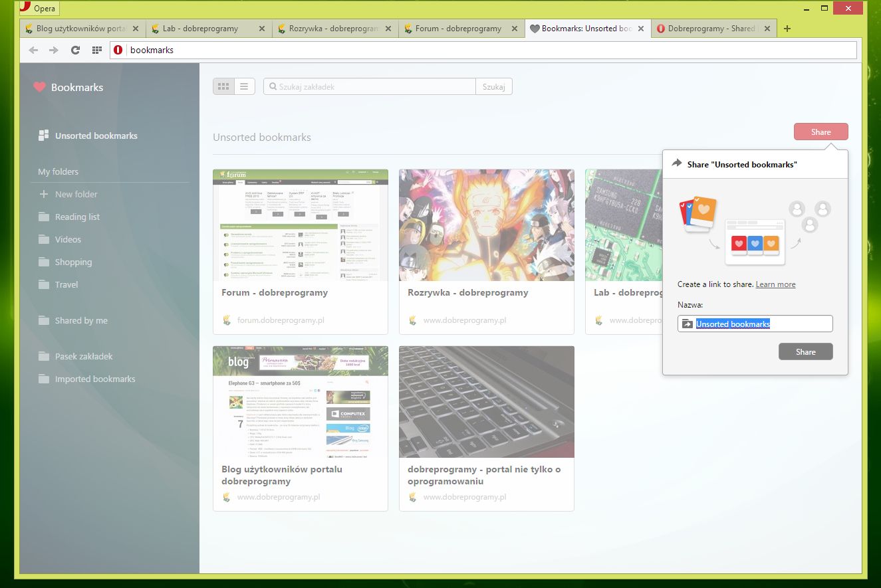The height and width of the screenshot is (588, 881).
Task: Close the Dobreprogramy - Shared tab
Action: click(767, 29)
